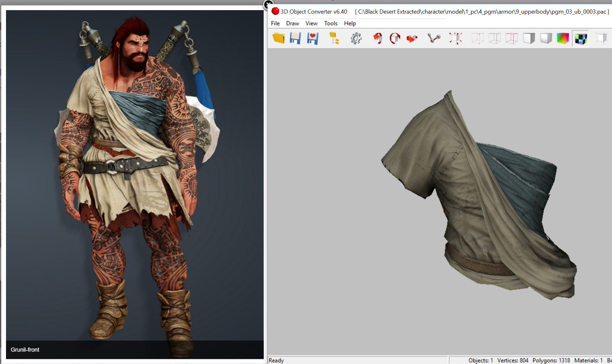The height and width of the screenshot is (364, 612).
Task: Click the red arrow move object icon
Action: [x=412, y=38]
